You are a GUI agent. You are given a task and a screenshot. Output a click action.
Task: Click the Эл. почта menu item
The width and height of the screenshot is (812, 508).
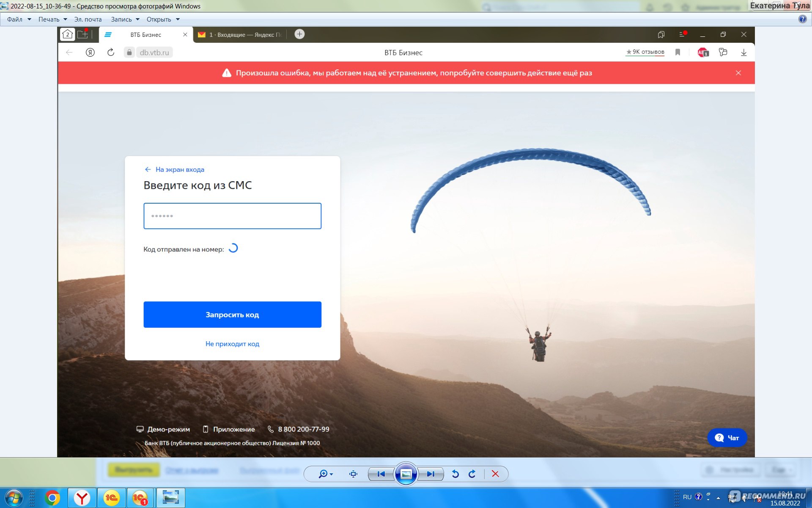[x=88, y=19]
